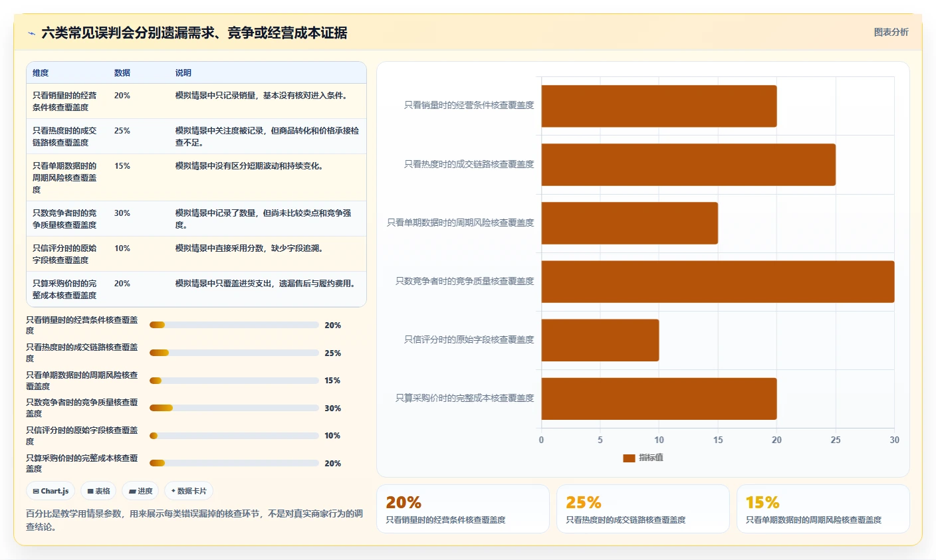Select the 表格 tag chip
Image resolution: width=936 pixels, height=560 pixels.
[98, 491]
